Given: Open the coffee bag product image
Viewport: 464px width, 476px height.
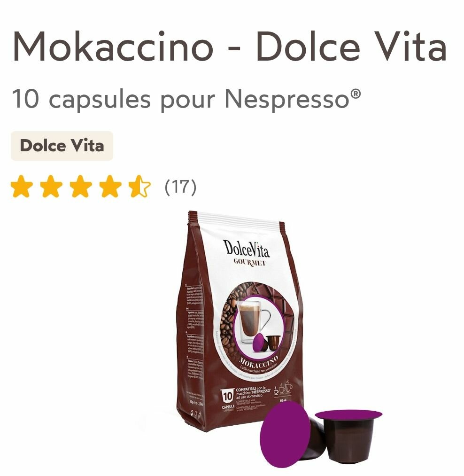Looking at the screenshot, I should coord(240,322).
